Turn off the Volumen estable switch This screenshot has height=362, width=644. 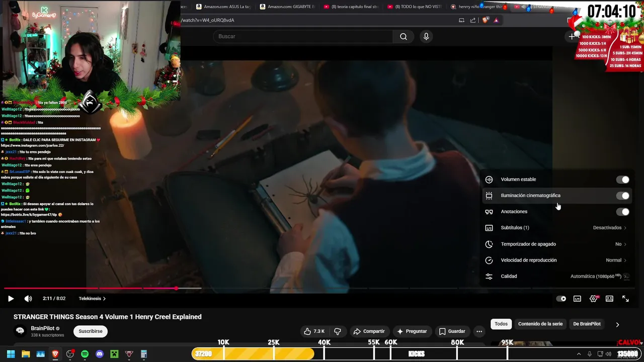[623, 179]
